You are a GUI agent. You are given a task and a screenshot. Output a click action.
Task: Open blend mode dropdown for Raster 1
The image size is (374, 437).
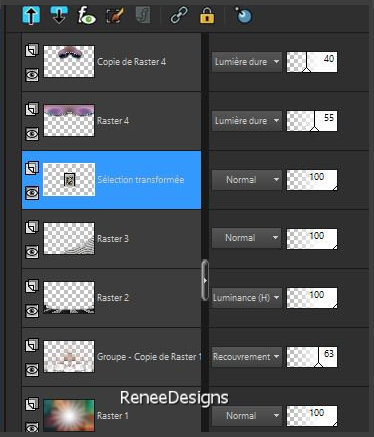pyautogui.click(x=247, y=416)
